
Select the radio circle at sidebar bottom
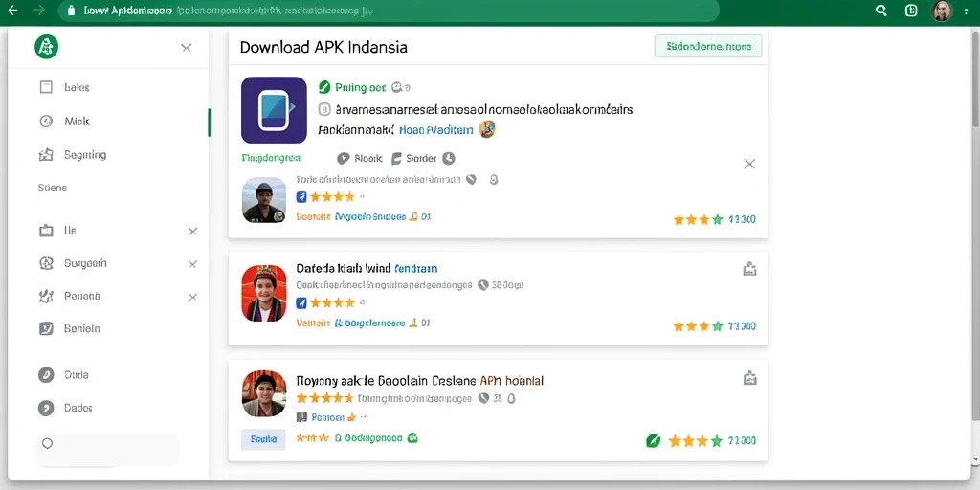(x=48, y=444)
